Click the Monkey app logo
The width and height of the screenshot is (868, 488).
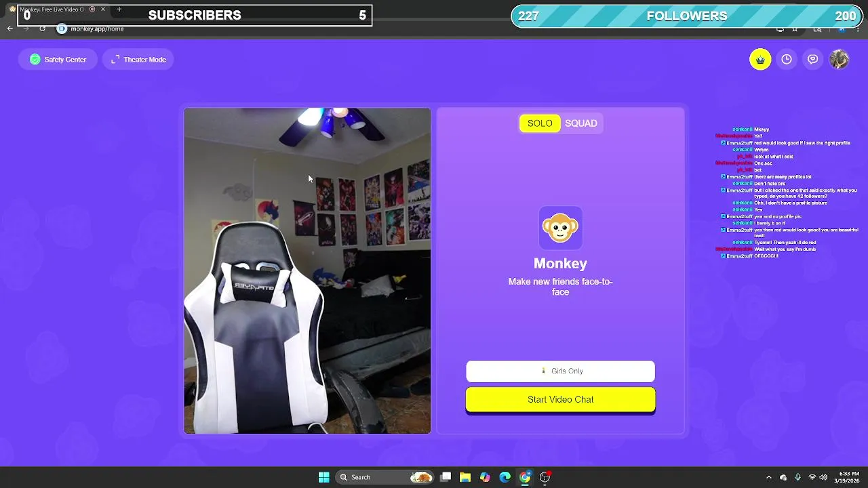pos(560,228)
